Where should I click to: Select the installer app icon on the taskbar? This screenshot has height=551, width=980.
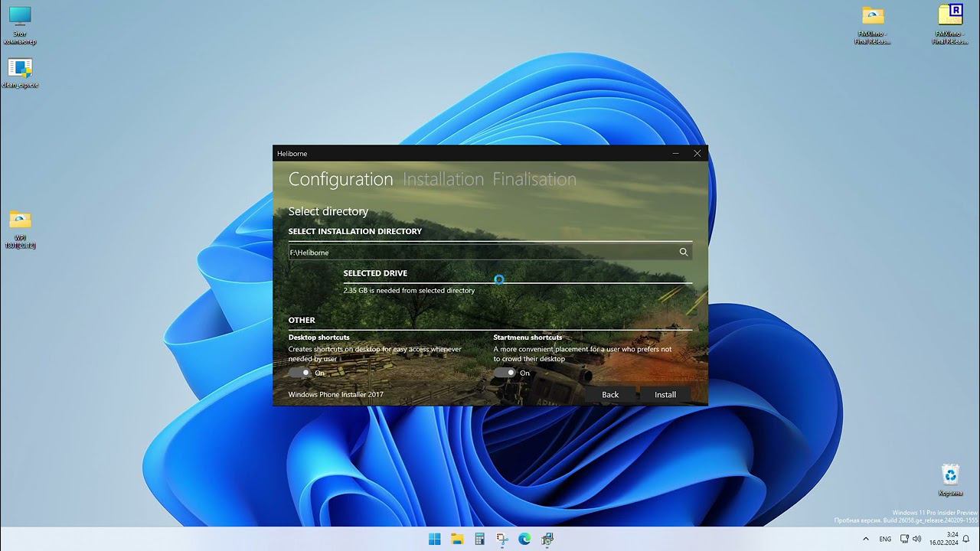point(547,539)
